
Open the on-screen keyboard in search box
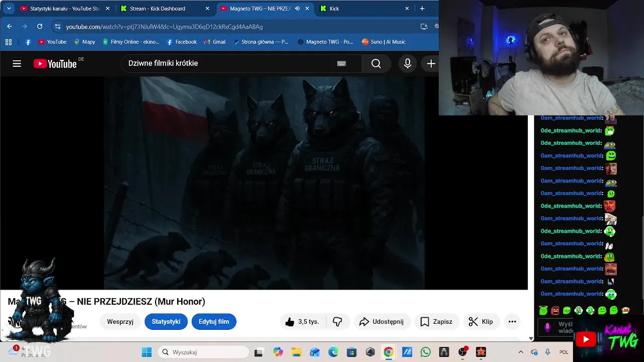[x=342, y=63]
